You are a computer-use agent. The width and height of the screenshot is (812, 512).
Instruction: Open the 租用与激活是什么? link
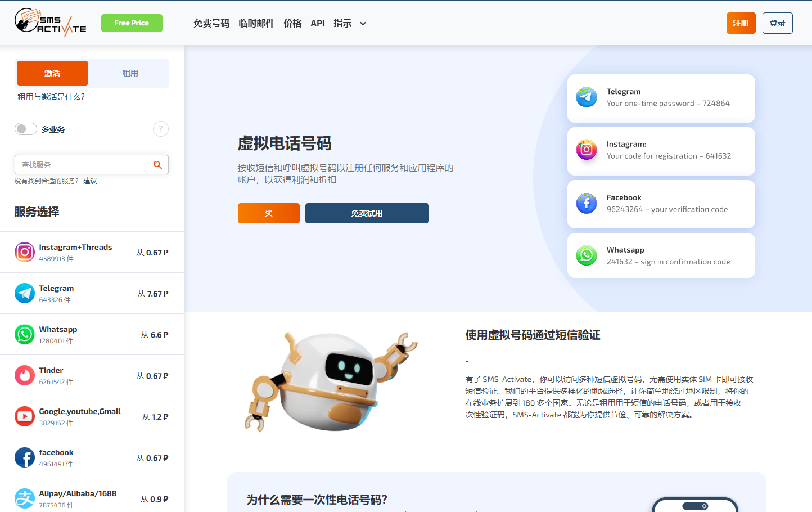[x=51, y=97]
